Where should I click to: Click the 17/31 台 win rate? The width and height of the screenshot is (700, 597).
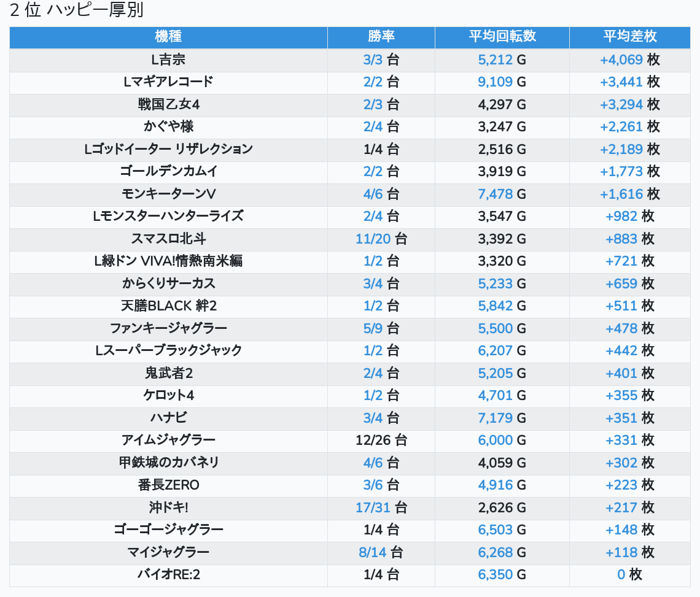[381, 508]
